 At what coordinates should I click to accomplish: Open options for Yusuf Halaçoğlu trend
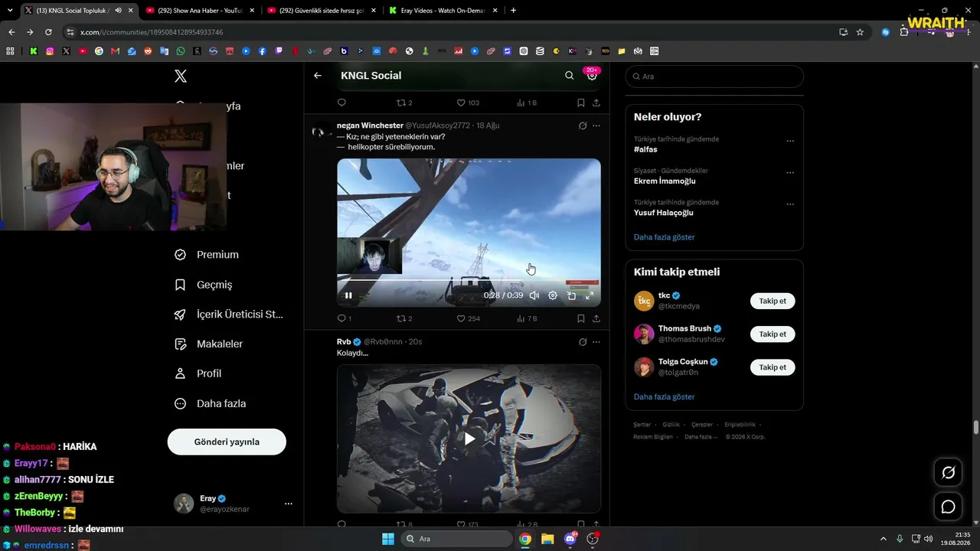790,204
